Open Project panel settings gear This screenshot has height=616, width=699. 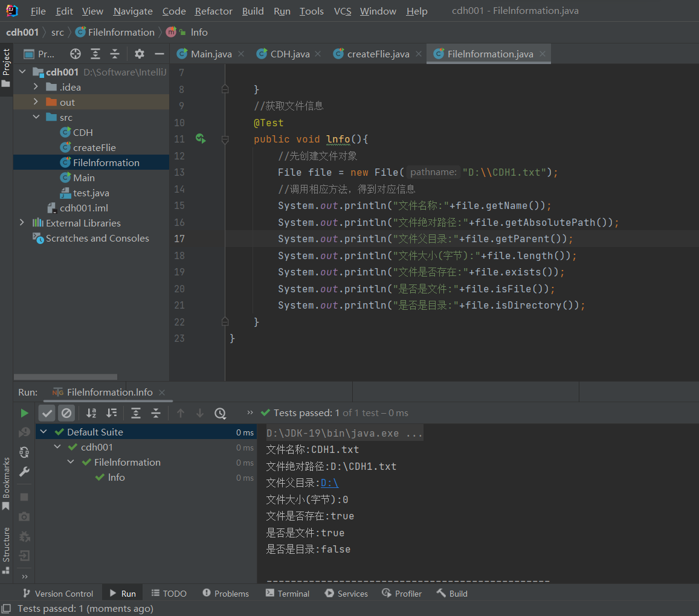click(140, 54)
